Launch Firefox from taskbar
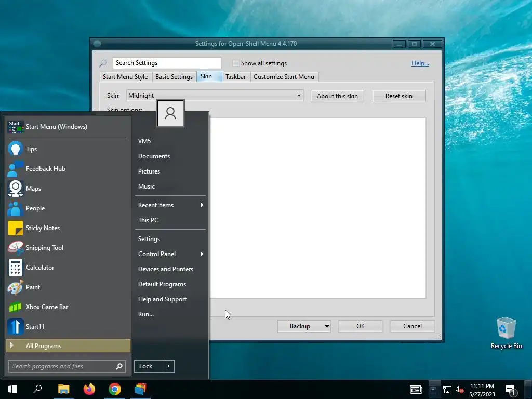The height and width of the screenshot is (399, 532). coord(89,389)
